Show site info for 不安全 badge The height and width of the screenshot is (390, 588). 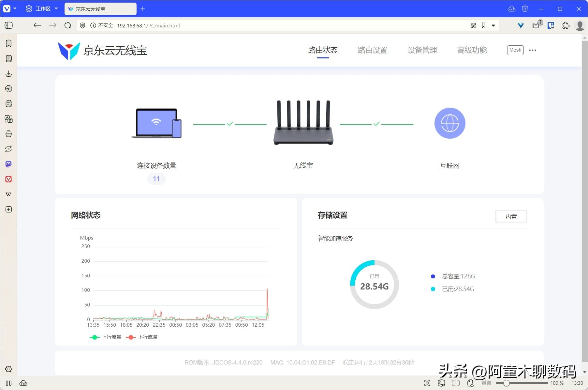pyautogui.click(x=102, y=25)
